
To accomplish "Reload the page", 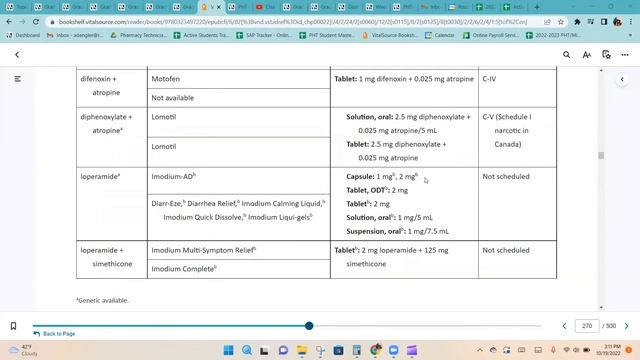I will (36, 22).
